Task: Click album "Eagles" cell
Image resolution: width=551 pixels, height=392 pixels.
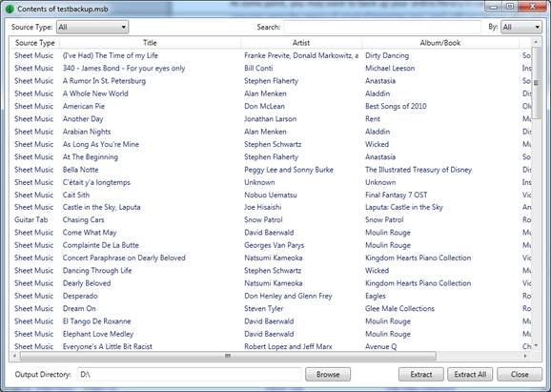Action: 376,296
